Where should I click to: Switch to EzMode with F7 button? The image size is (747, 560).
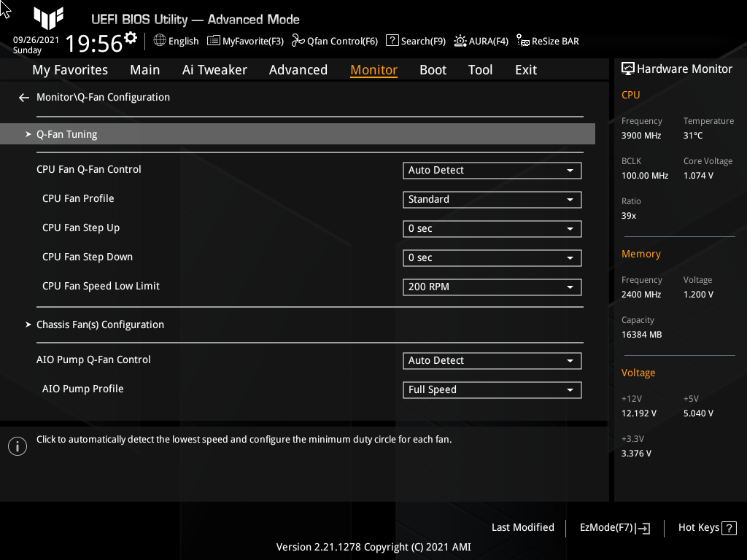tap(614, 527)
